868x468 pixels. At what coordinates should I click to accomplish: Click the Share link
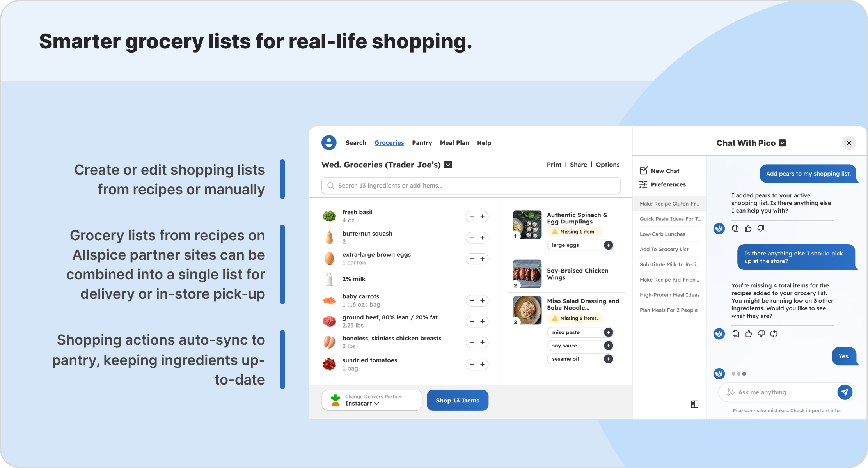point(578,165)
